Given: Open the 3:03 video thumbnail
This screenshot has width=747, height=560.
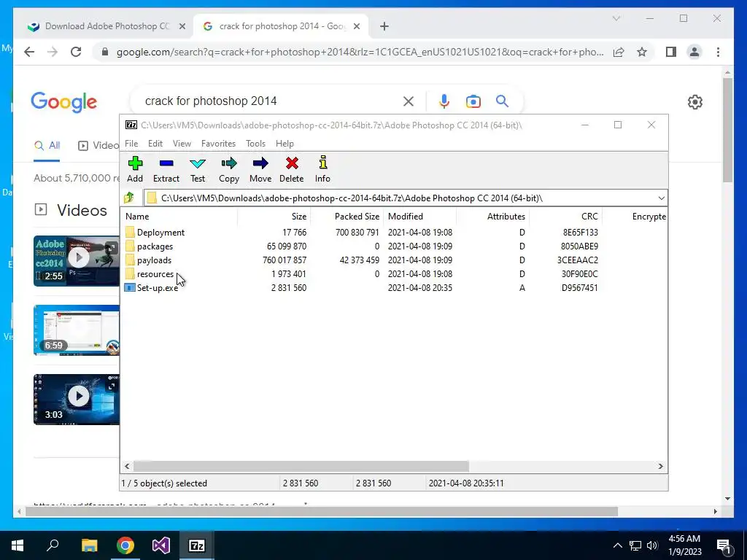Looking at the screenshot, I should [x=76, y=399].
